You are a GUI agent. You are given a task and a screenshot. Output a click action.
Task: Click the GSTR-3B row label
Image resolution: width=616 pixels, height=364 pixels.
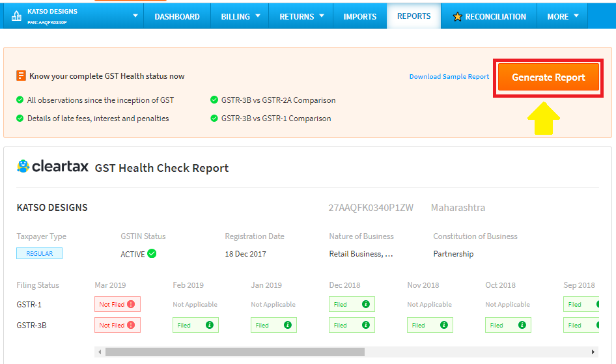(x=31, y=325)
